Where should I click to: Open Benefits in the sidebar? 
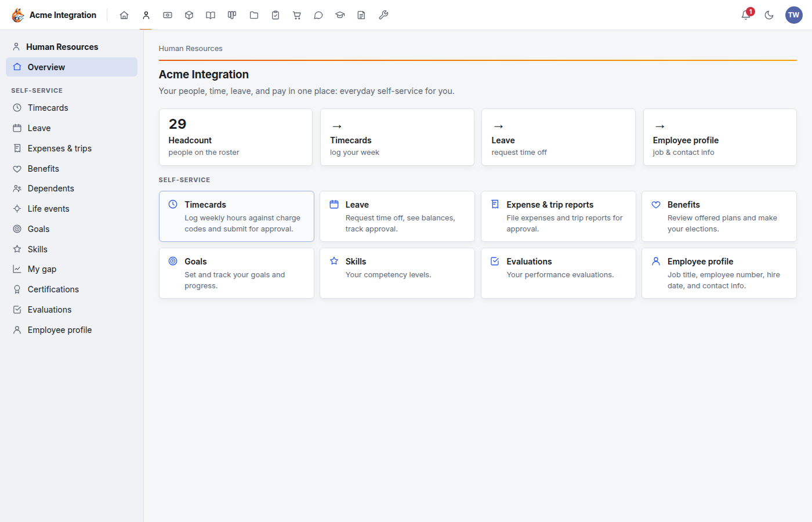pyautogui.click(x=71, y=169)
